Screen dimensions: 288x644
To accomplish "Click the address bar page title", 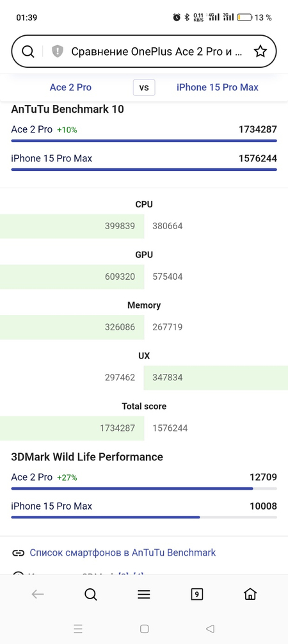I will [157, 51].
